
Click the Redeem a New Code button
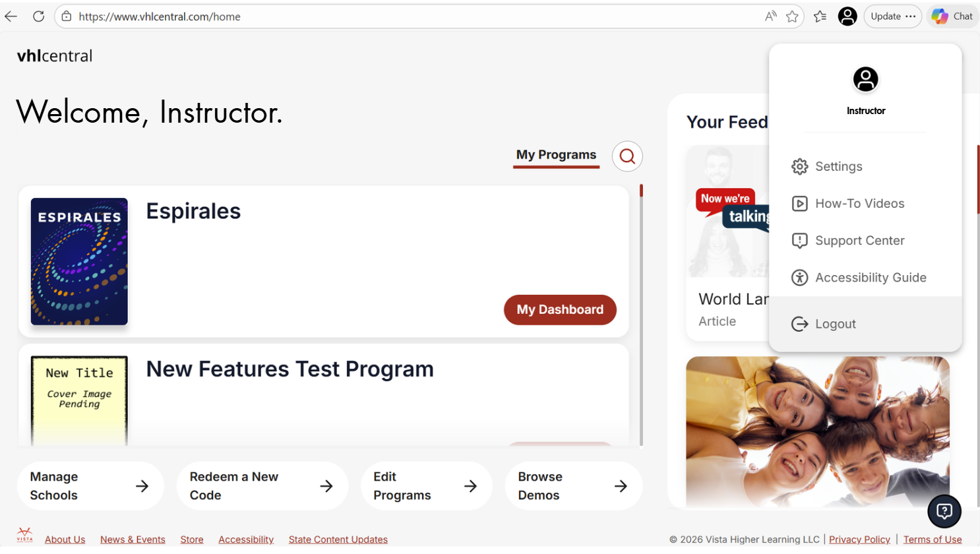(x=262, y=486)
